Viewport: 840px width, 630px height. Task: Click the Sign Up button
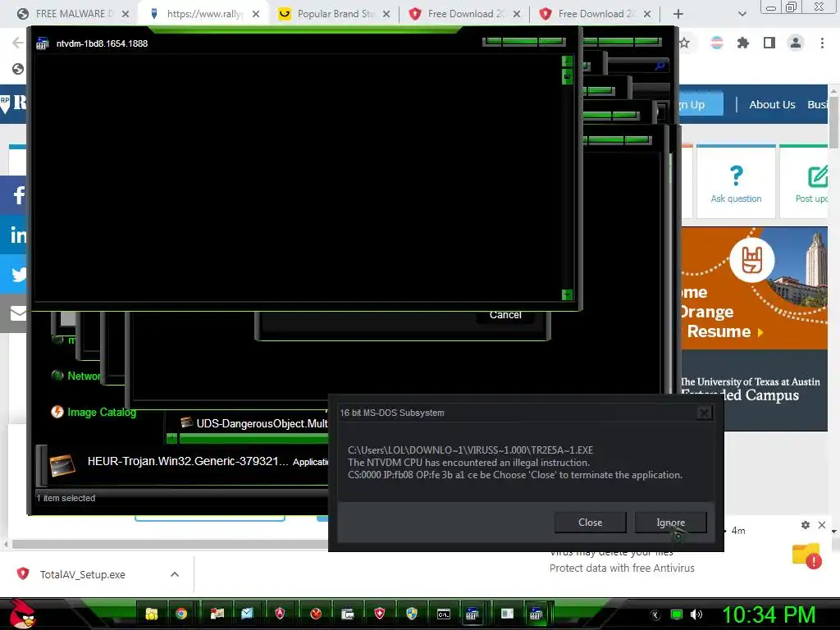point(700,104)
